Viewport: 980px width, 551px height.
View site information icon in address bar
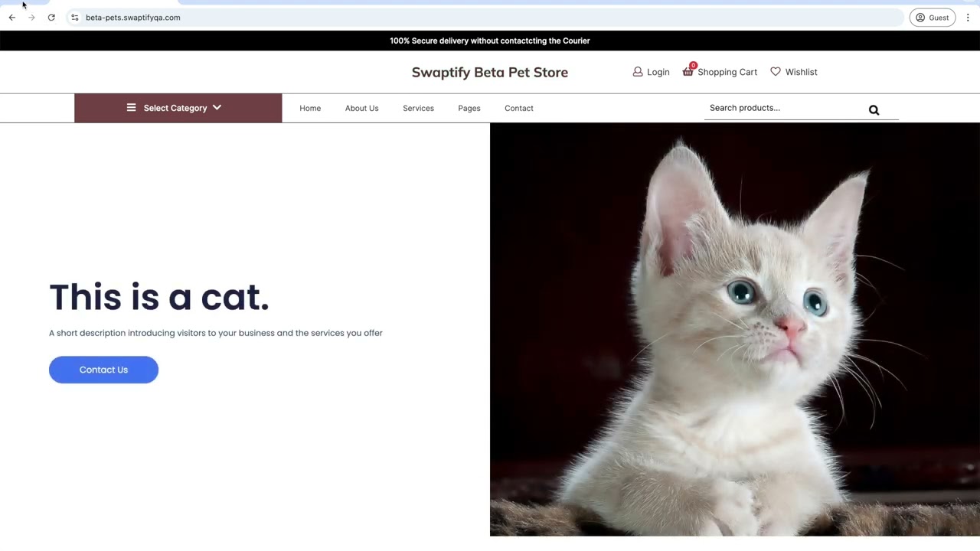[x=75, y=18]
